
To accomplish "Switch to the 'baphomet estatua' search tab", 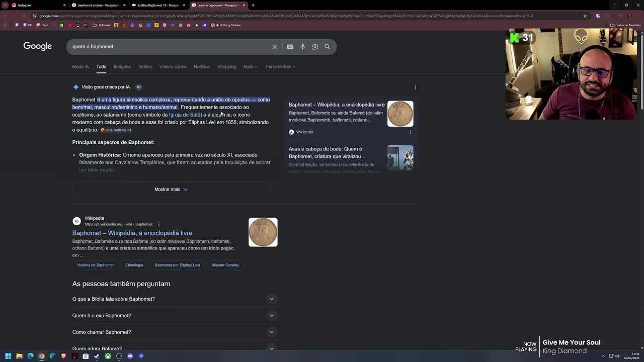I will point(98,5).
